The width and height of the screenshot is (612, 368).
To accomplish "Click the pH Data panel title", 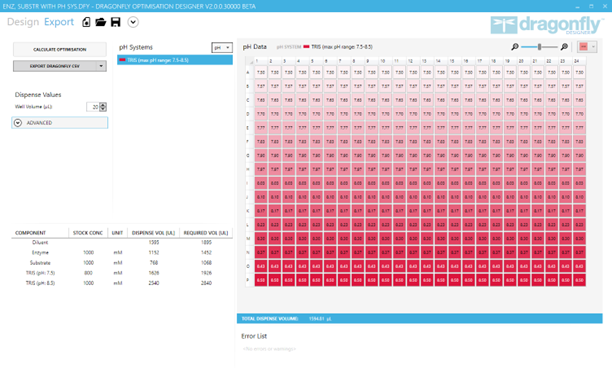I will 254,47.
